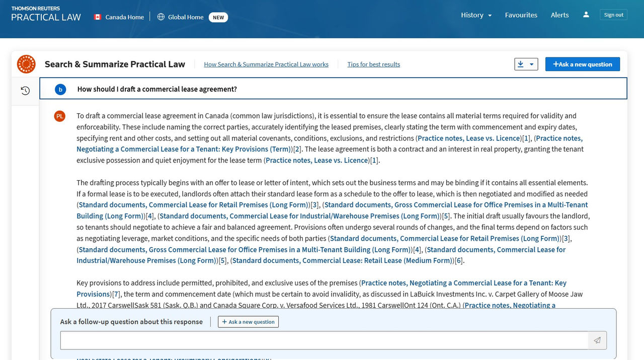Open the user profile icon

tap(586, 15)
